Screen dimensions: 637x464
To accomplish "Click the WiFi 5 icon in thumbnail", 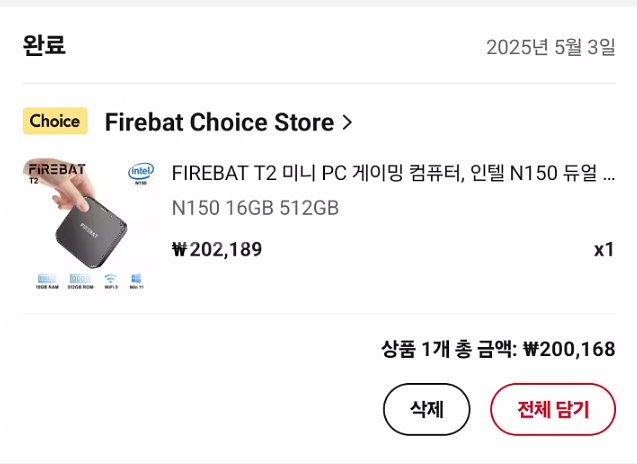I will 110,280.
